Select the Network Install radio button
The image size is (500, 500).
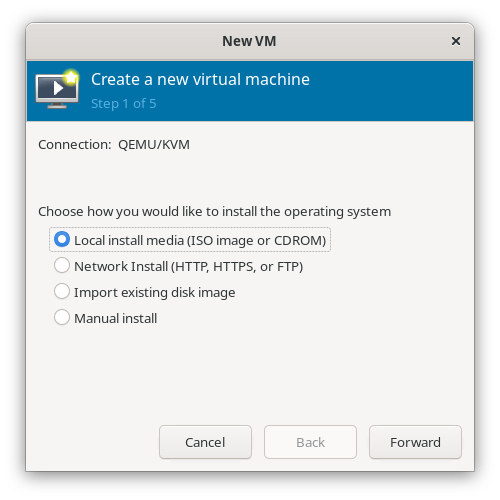62,265
